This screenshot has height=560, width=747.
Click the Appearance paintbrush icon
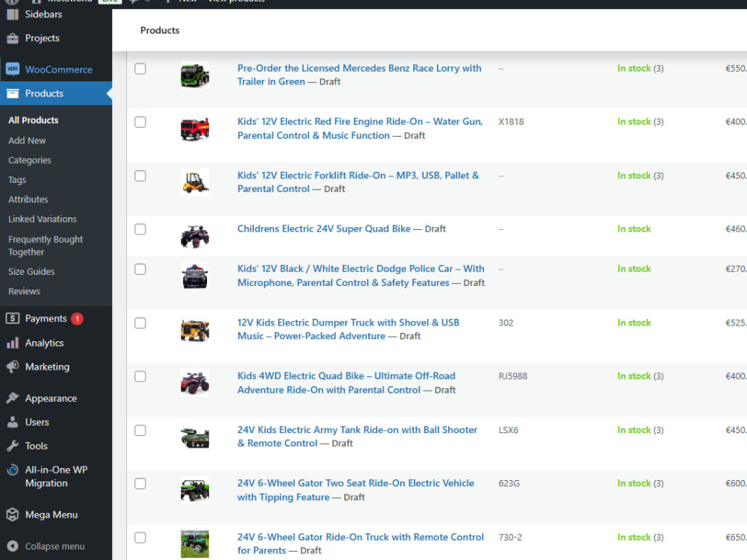point(13,398)
